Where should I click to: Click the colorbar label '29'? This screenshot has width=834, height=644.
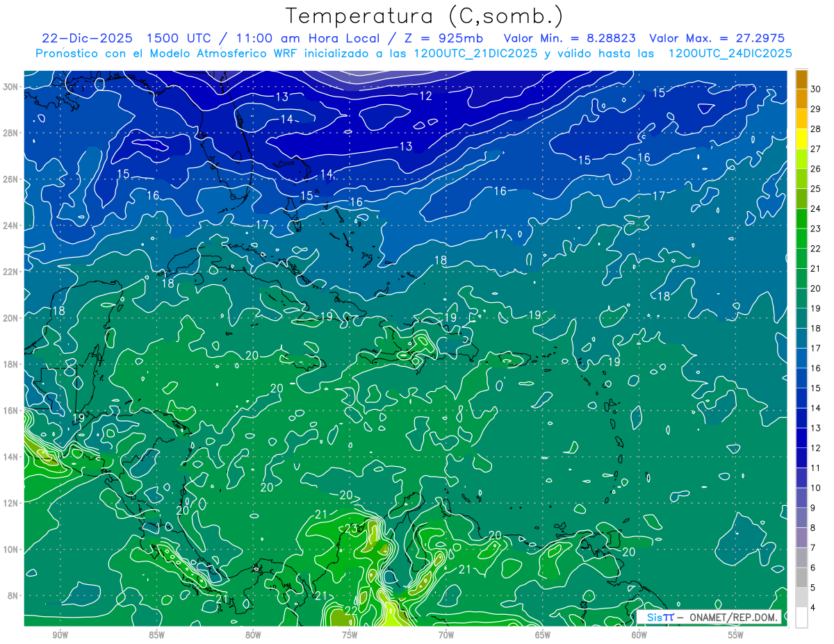816,108
